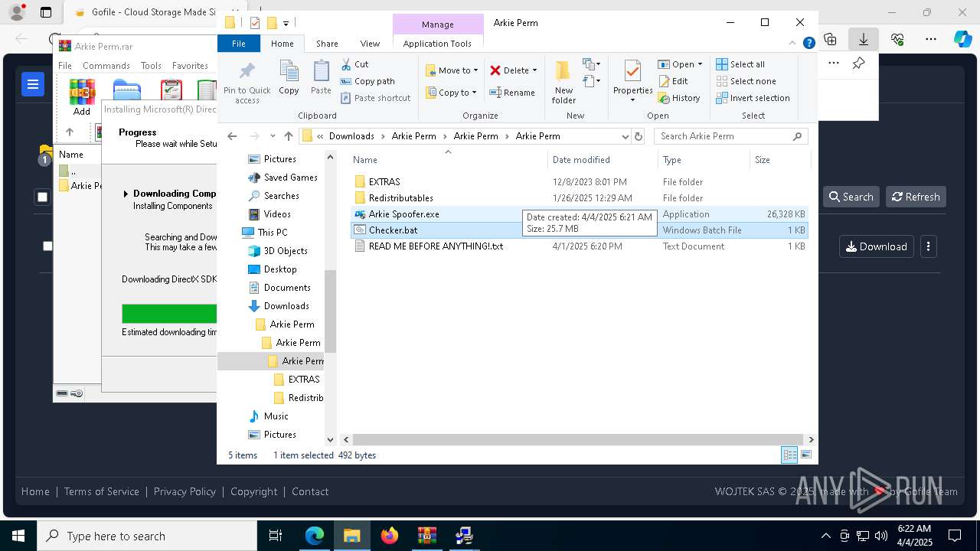Open the browser downloads icon
This screenshot has width=980, height=551.
tap(864, 39)
